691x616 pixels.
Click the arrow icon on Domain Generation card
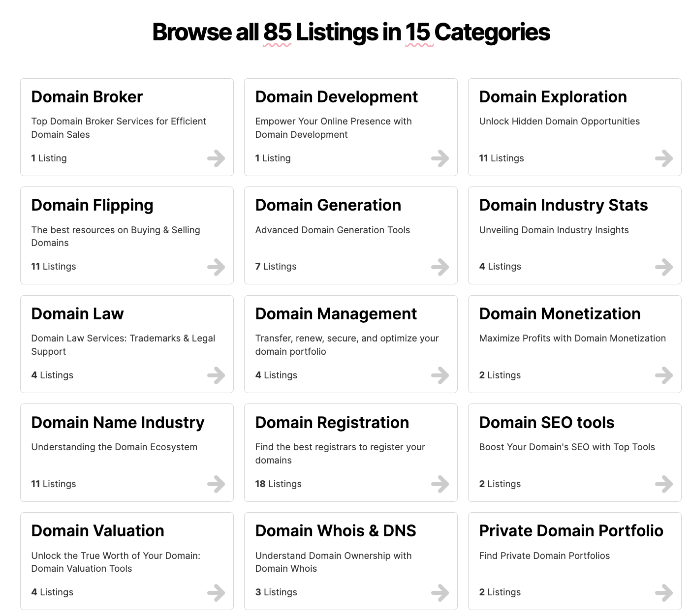(440, 267)
